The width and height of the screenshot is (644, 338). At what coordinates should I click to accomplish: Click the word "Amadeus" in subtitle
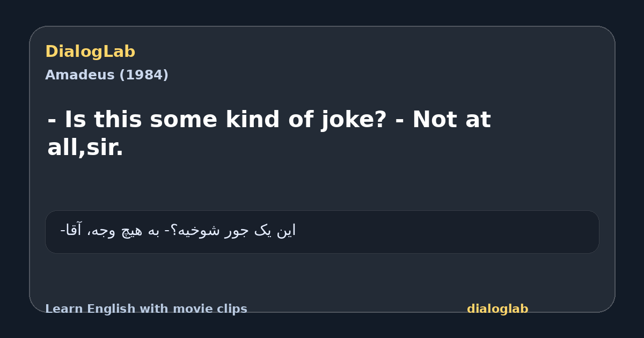80,75
